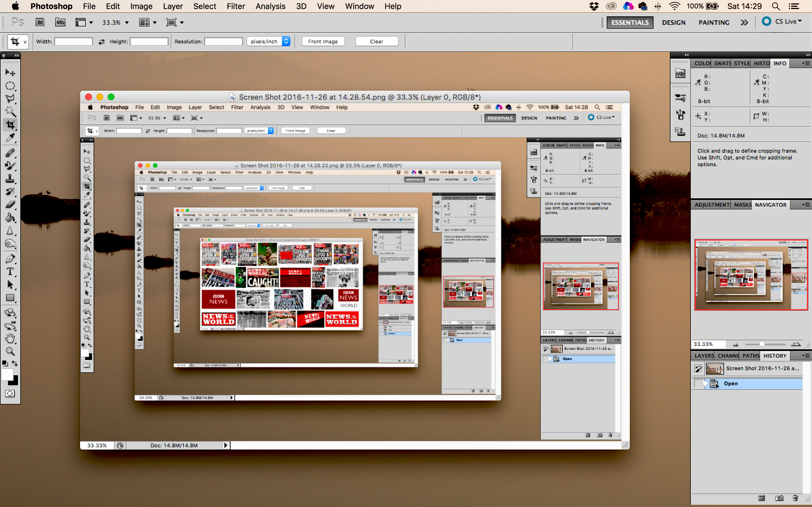Swap foreground and background colors
Viewport: 812px width, 507px height.
click(x=15, y=363)
